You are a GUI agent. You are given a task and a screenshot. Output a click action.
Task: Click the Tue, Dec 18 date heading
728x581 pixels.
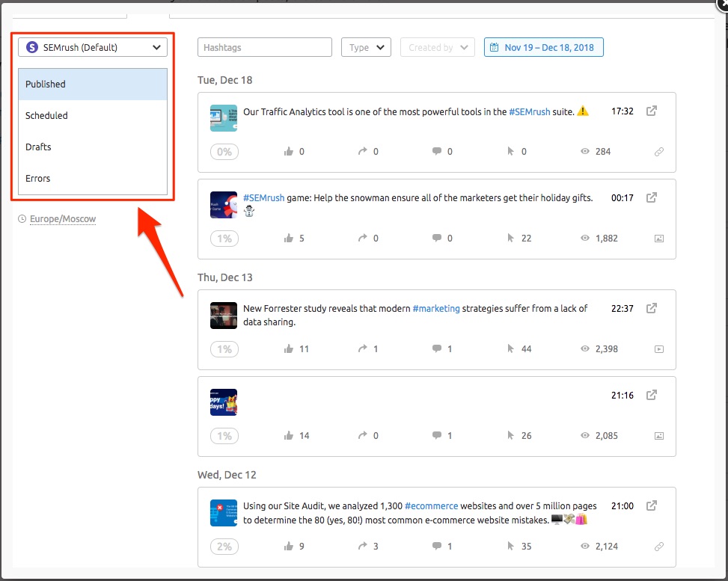tap(224, 80)
